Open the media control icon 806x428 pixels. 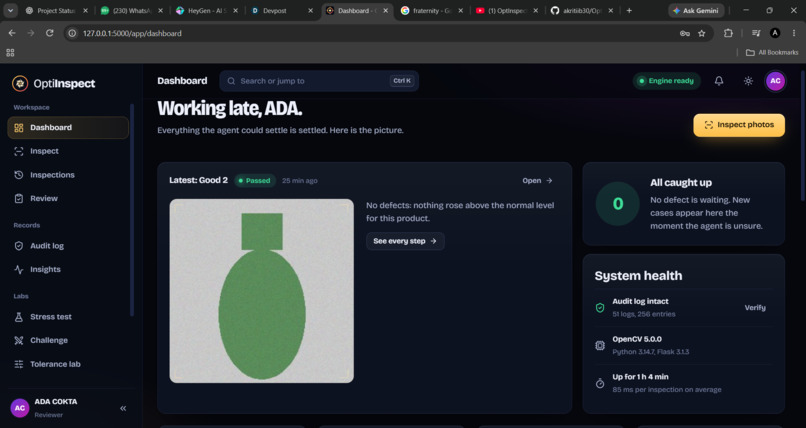756,33
